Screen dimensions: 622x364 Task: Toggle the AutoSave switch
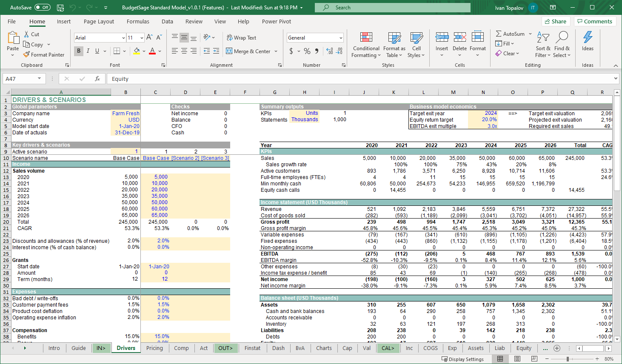pos(42,7)
